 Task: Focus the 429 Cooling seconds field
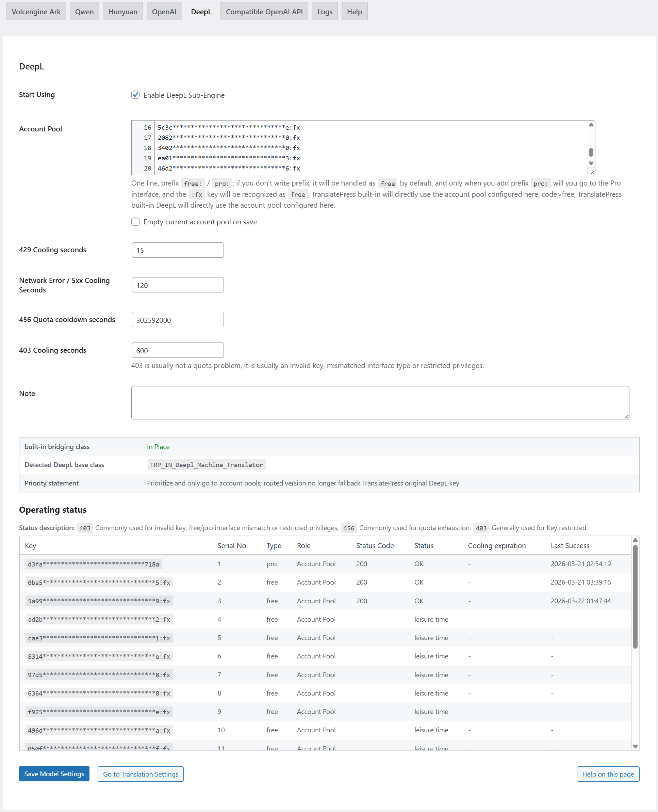178,250
